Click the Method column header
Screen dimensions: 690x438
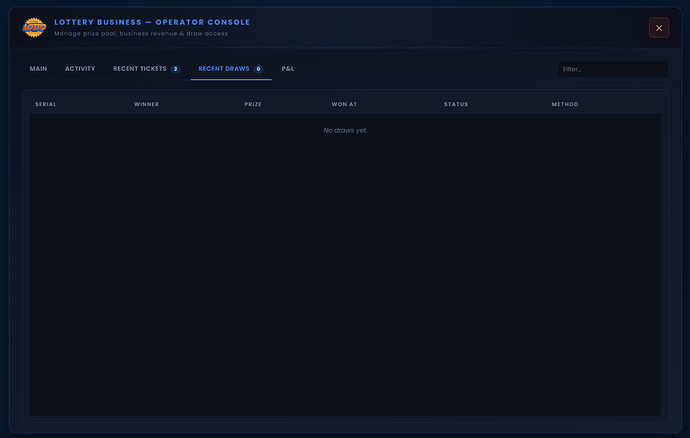pyautogui.click(x=565, y=104)
